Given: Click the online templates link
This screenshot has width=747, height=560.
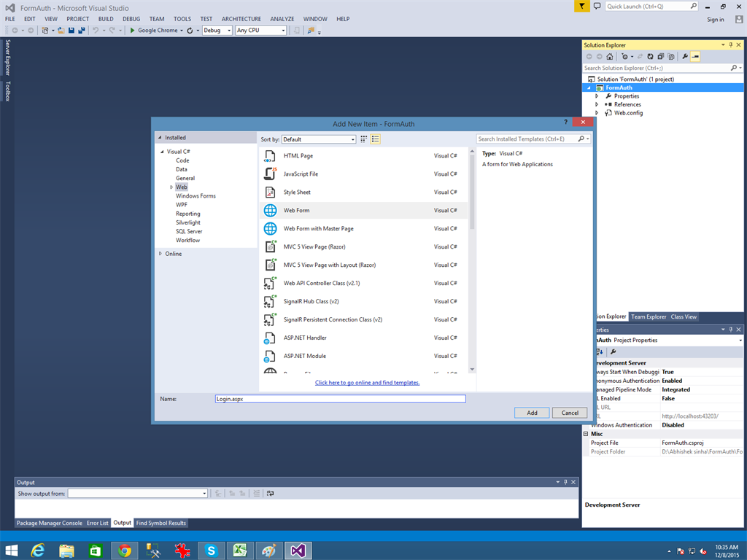Looking at the screenshot, I should pos(367,382).
